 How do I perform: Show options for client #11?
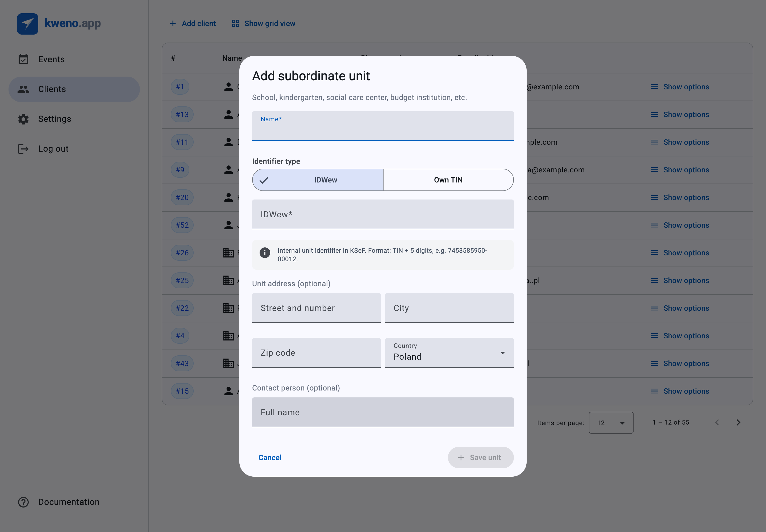680,142
